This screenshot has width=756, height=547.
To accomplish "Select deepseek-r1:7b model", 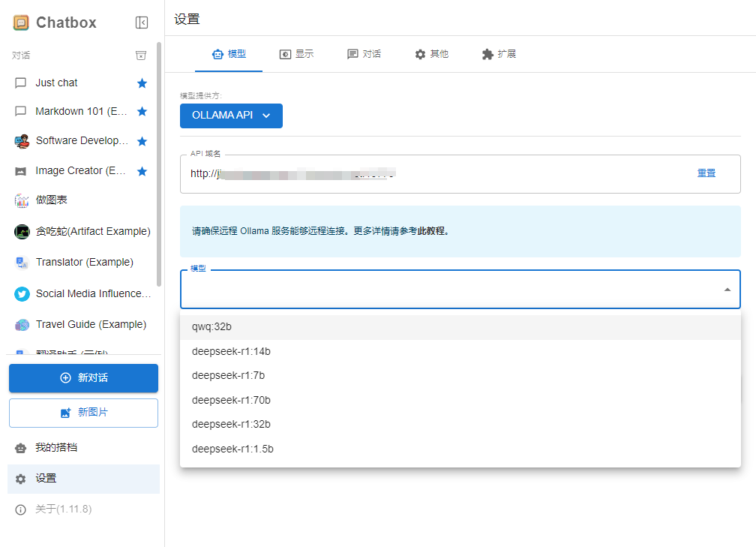I will 460,376.
